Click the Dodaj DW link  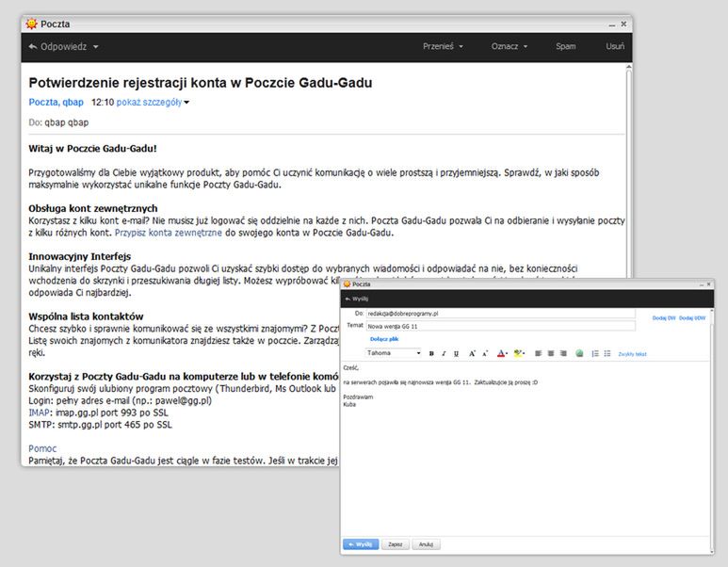664,318
